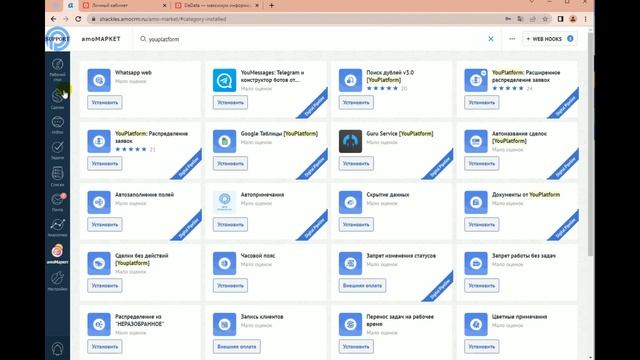Open the Chrome three-dot menu
Image resolution: width=640 pixels, height=360 pixels.
pyautogui.click(x=585, y=19)
